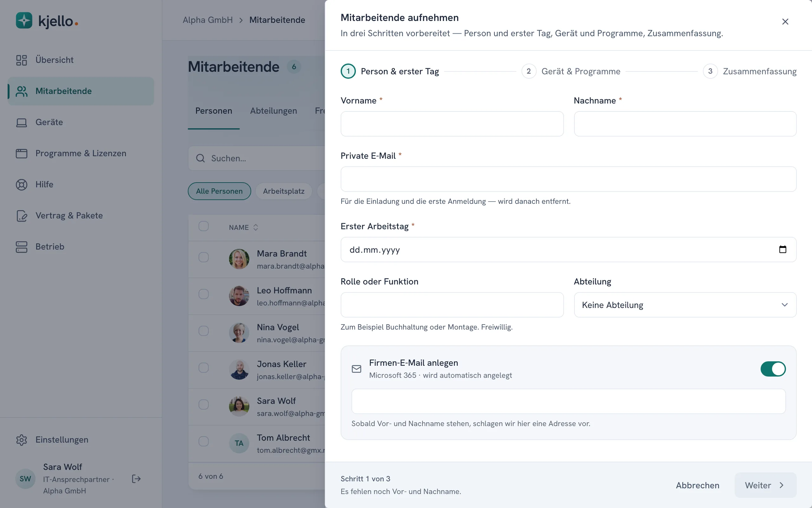This screenshot has height=508, width=812.
Task: Check the box for Sara Wolf
Action: (x=204, y=404)
